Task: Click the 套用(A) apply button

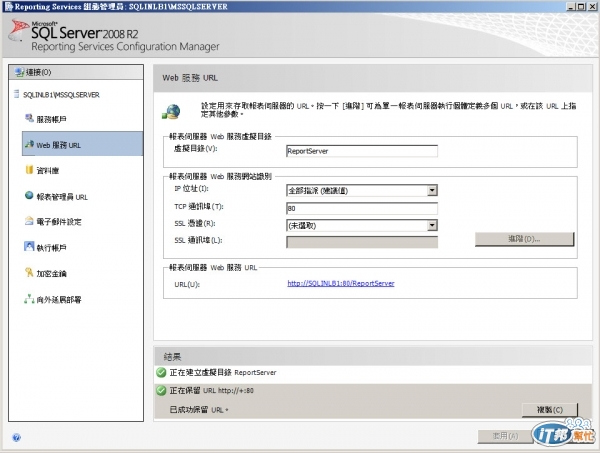Action: coord(505,436)
